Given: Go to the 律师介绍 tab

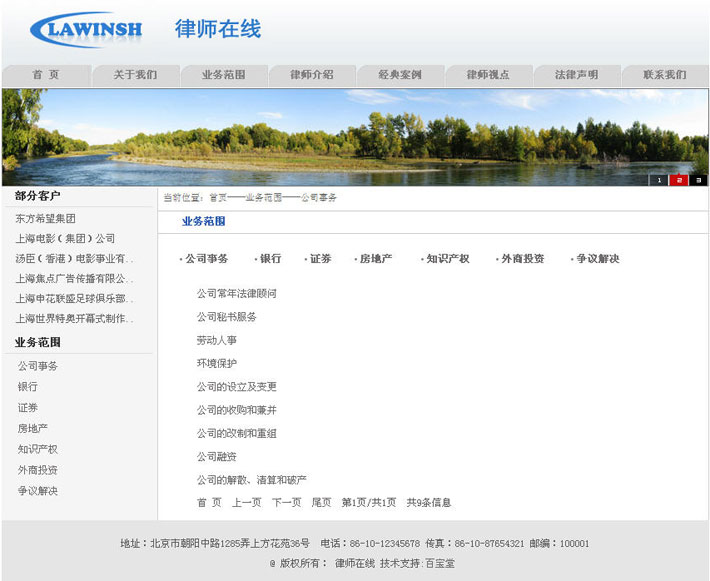Looking at the screenshot, I should [x=312, y=75].
